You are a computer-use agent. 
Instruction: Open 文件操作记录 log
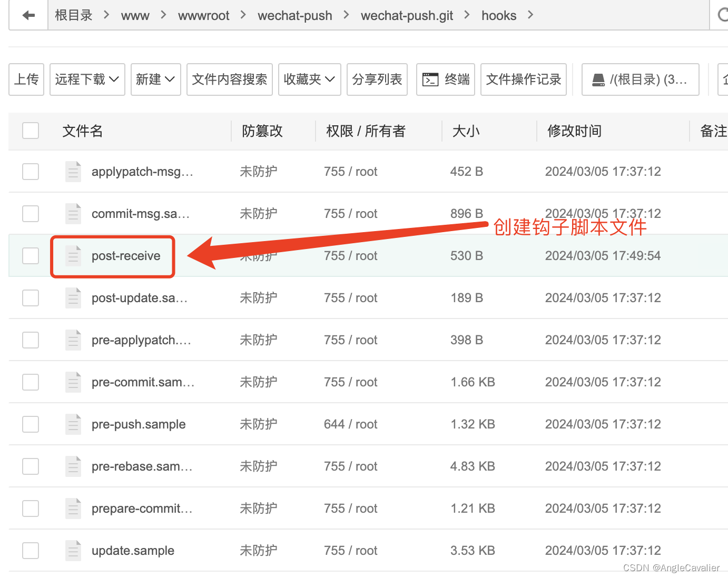click(524, 79)
